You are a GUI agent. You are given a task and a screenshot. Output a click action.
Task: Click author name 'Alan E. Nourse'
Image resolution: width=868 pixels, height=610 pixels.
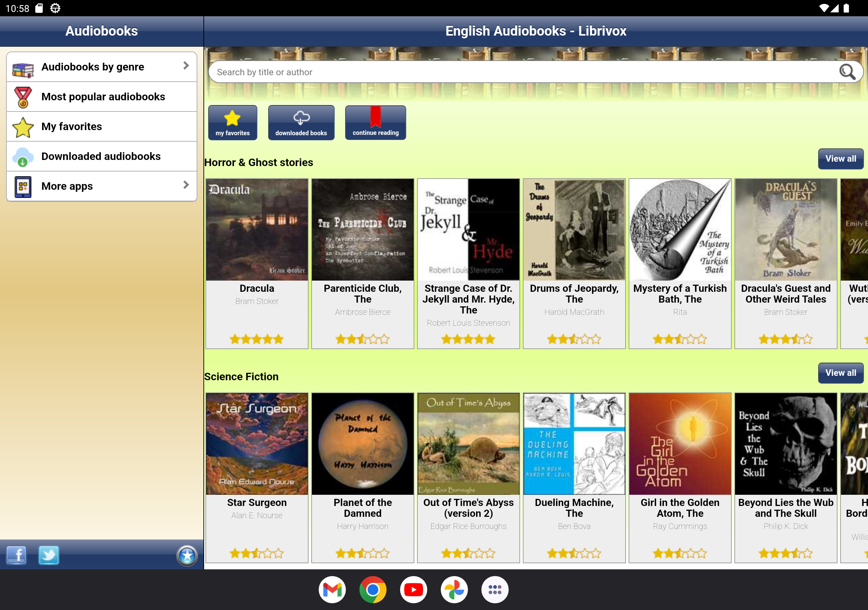point(257,515)
